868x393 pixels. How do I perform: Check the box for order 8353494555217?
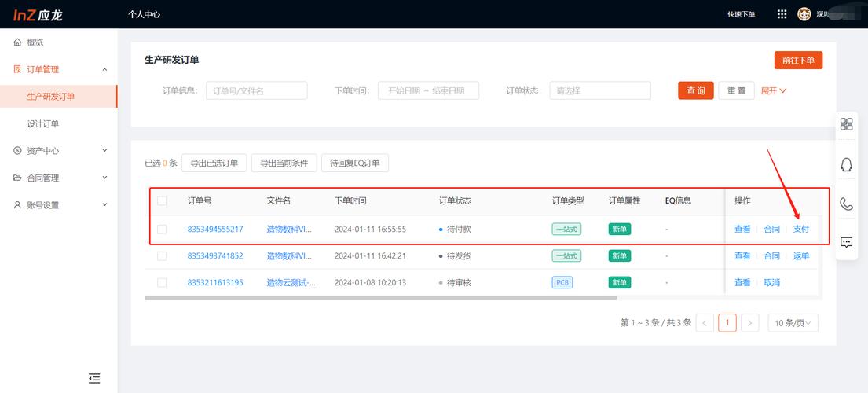point(162,230)
